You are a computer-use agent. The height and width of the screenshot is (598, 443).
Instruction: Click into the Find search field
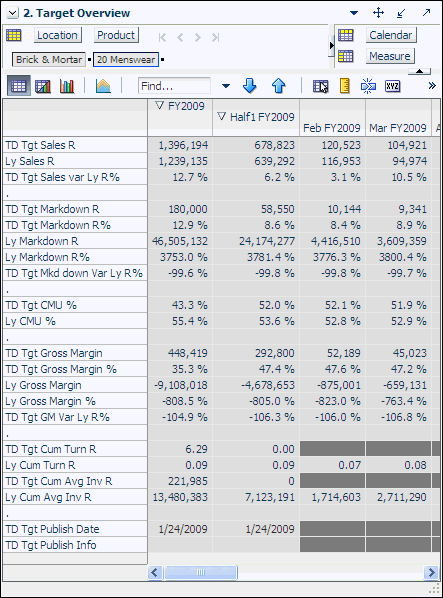click(x=174, y=86)
